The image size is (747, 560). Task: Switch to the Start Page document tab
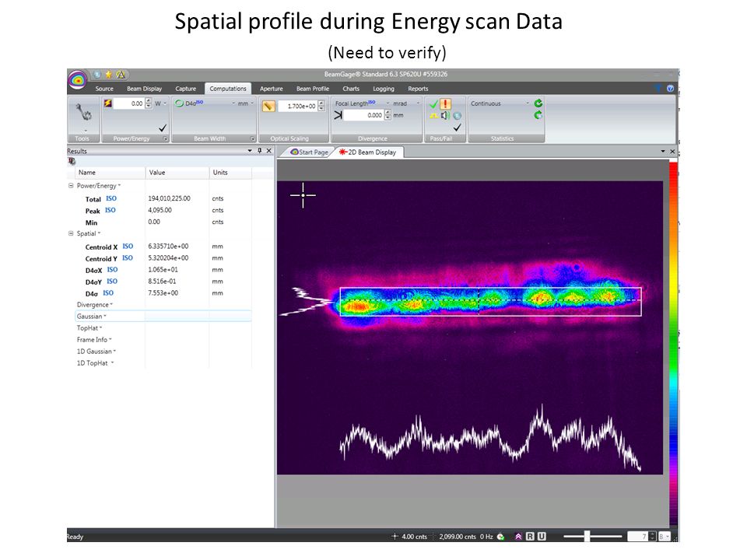click(309, 152)
